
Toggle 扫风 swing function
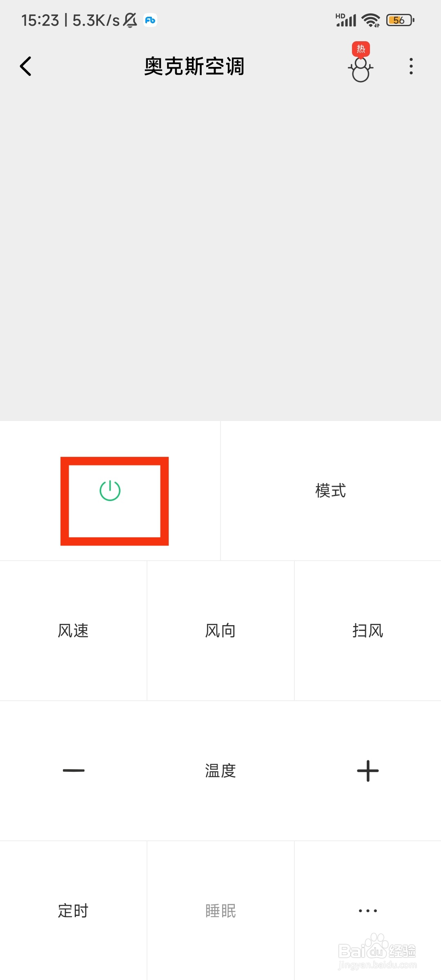tap(367, 631)
